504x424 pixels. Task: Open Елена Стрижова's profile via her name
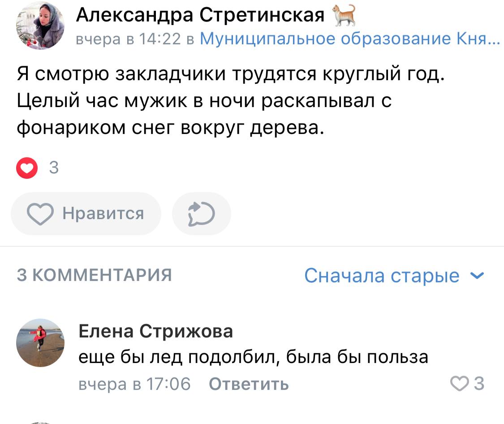click(x=156, y=332)
